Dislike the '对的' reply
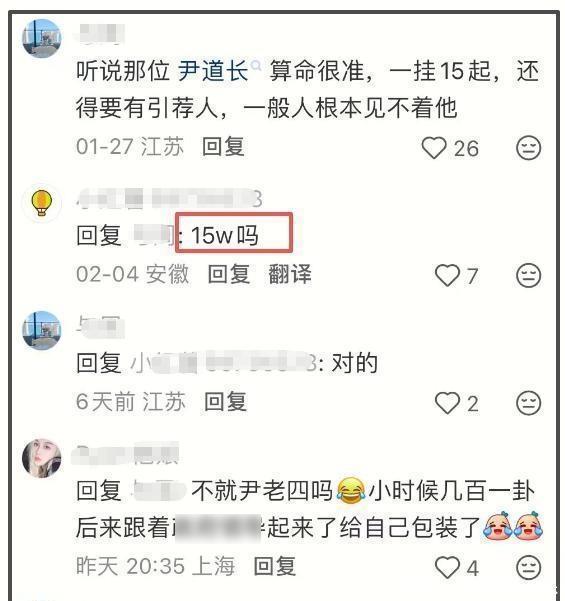Screen dimensions: 565x601 pos(529,403)
